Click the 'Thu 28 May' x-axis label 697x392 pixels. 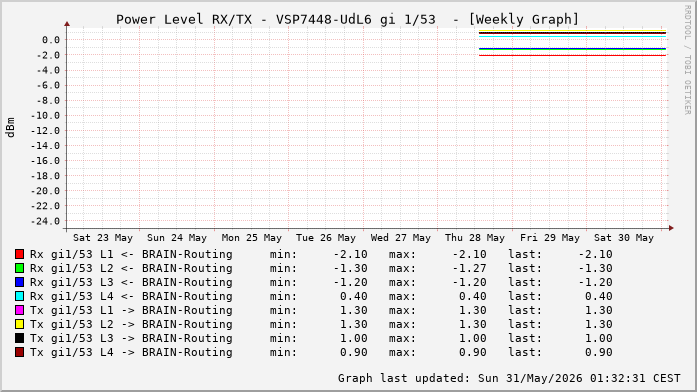click(475, 238)
